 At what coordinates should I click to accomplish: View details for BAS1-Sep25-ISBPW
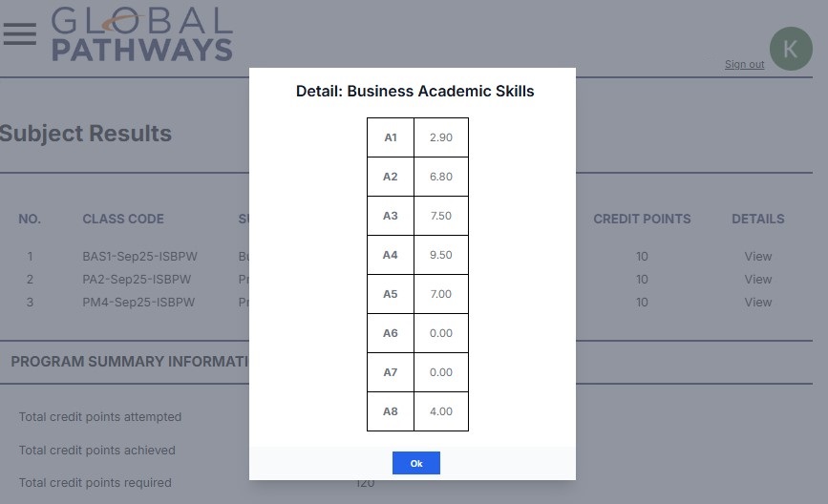(757, 256)
